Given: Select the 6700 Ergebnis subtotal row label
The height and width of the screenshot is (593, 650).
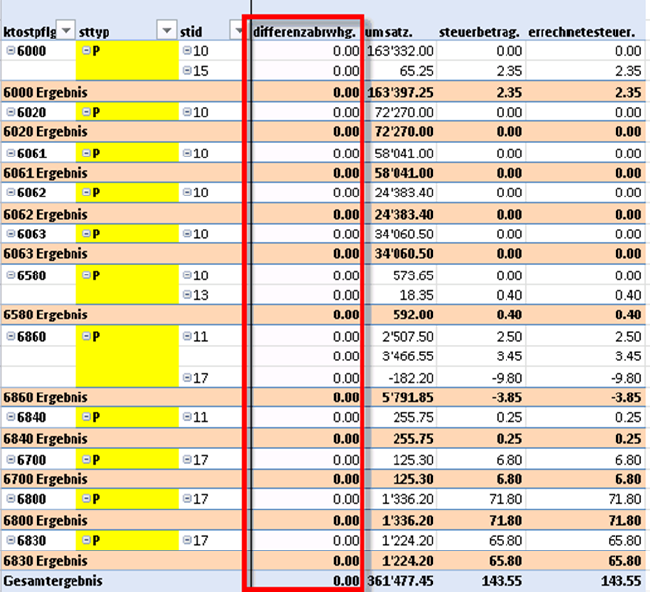Looking at the screenshot, I should (46, 479).
